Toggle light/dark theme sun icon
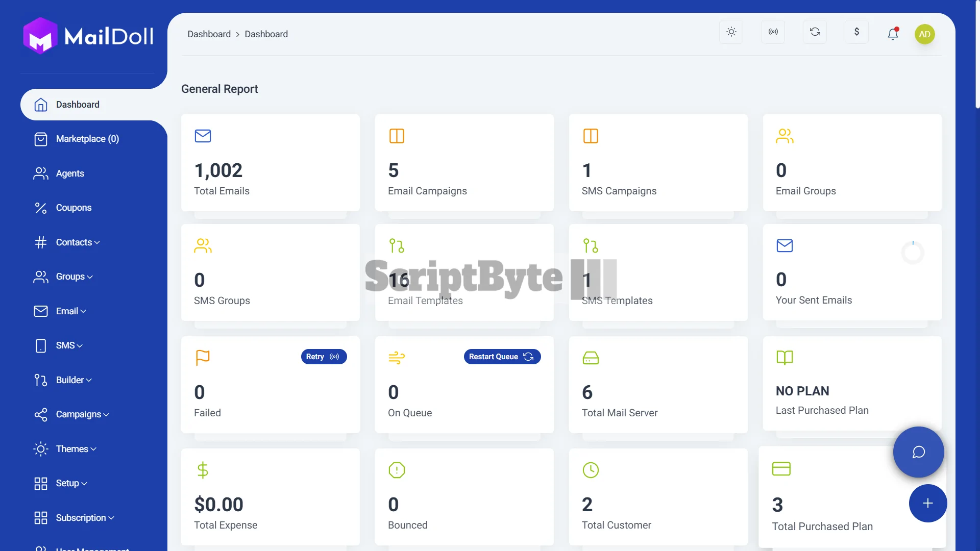The width and height of the screenshot is (980, 551). [731, 32]
